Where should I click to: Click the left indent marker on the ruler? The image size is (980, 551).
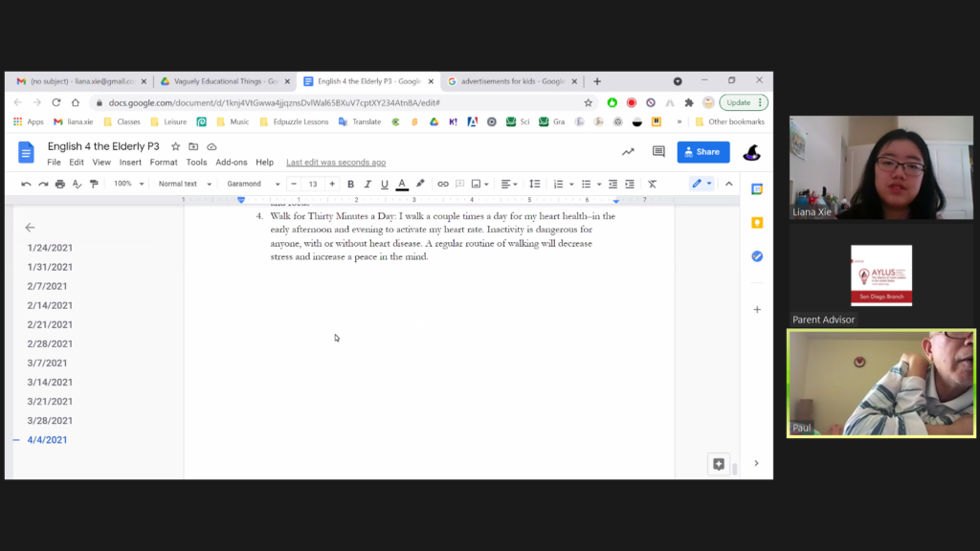point(241,201)
